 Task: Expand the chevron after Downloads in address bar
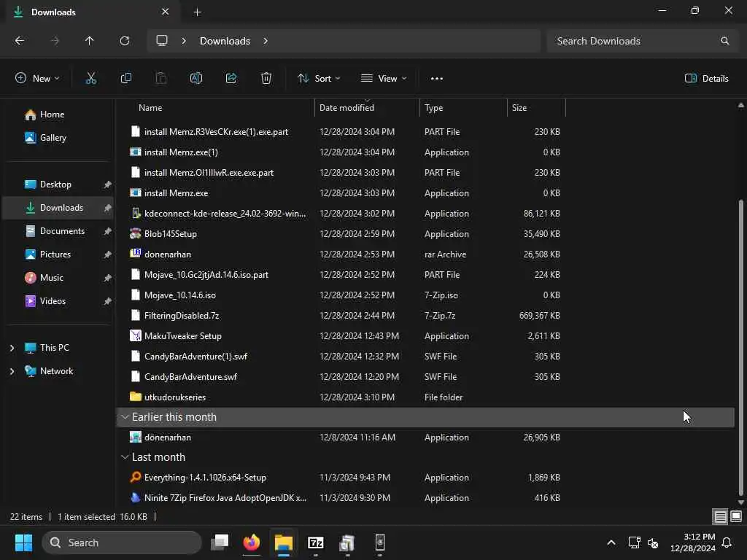266,41
